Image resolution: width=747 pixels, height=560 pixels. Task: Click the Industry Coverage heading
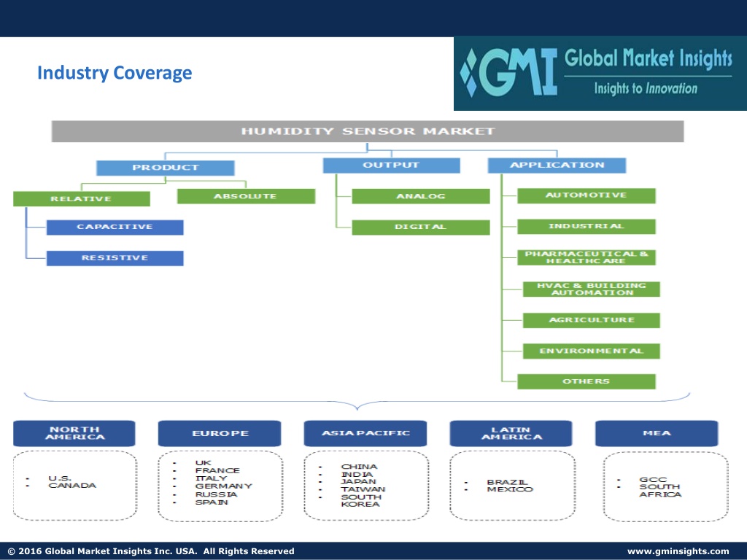(x=115, y=73)
